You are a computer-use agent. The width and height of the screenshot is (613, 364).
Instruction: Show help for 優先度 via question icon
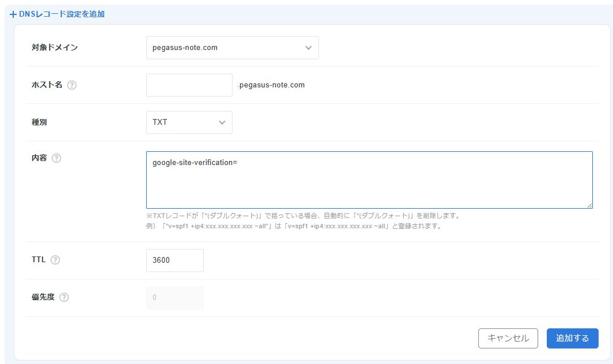[x=64, y=298]
